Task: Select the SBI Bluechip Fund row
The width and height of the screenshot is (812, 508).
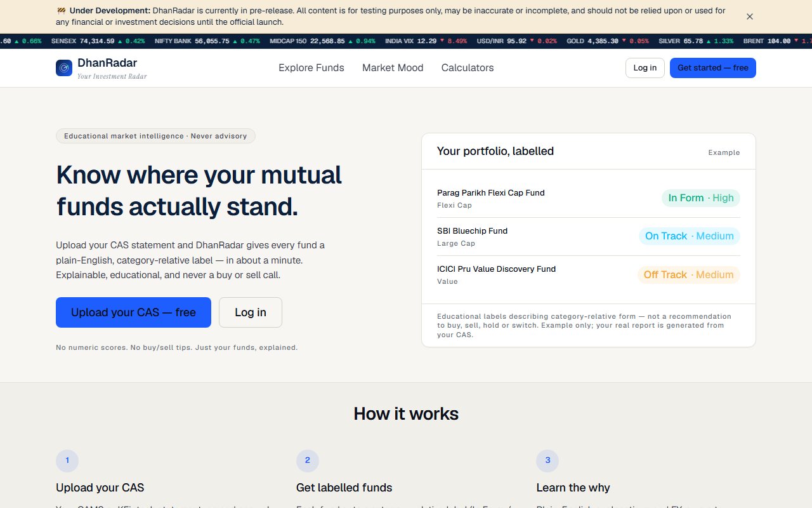Action: click(x=589, y=236)
